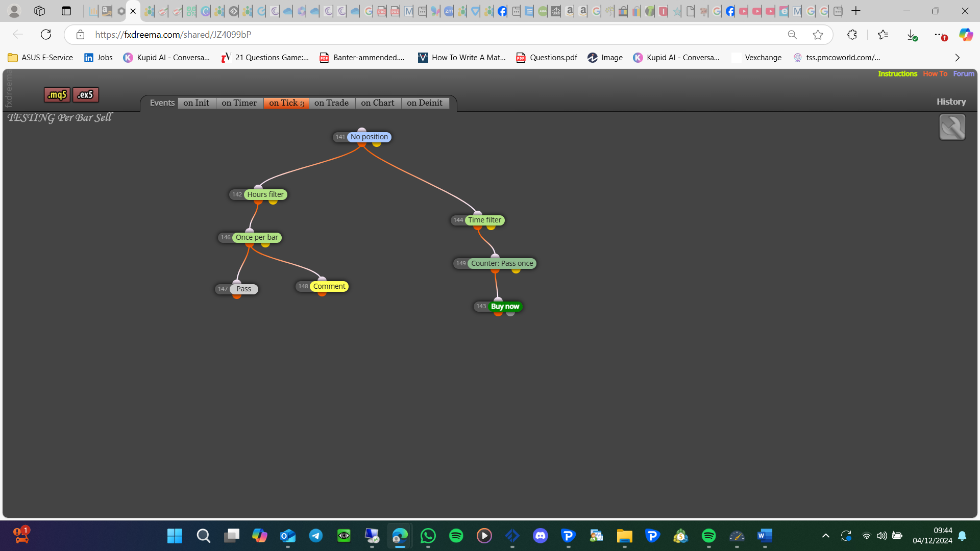Switch to the on Init tab

point(197,103)
